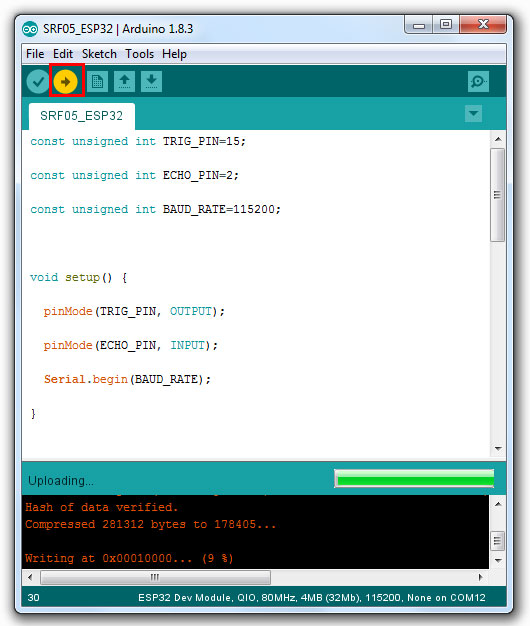Click the void setup() line
Viewport: 530px width, 626px height.
click(x=79, y=277)
